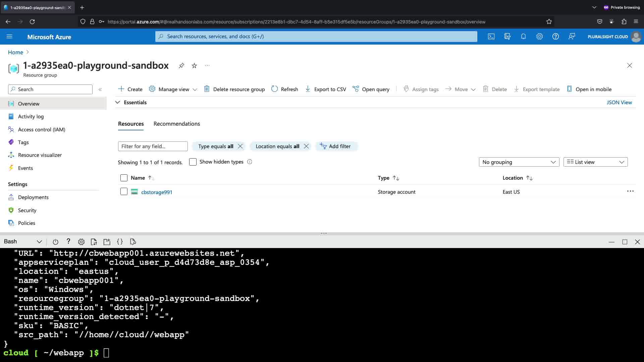
Task: Enable Show hidden types checkbox
Action: 193,162
